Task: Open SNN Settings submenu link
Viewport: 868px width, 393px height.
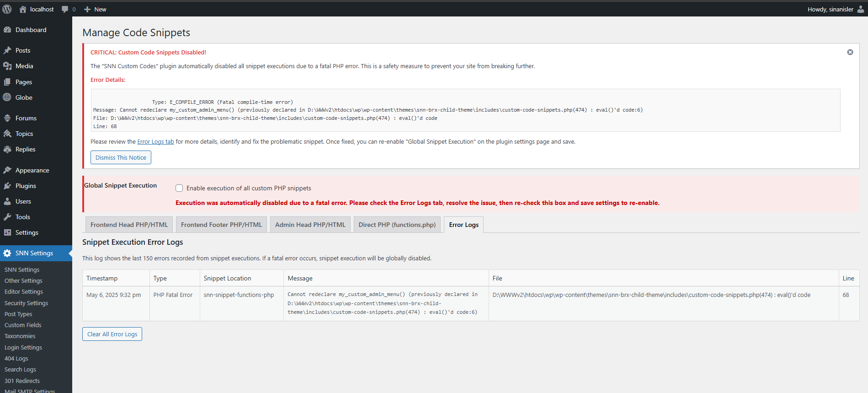Action: [22, 269]
